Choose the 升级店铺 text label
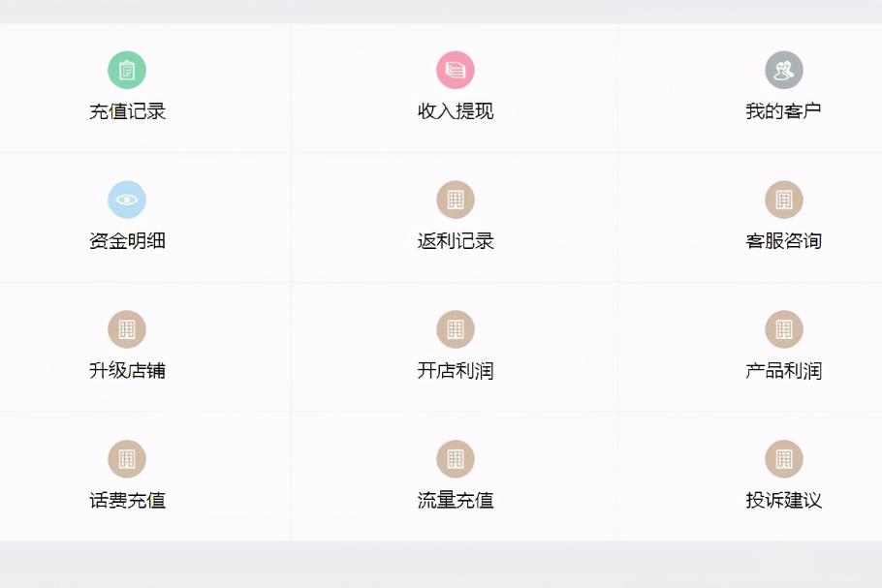882x588 pixels. pyautogui.click(x=127, y=370)
